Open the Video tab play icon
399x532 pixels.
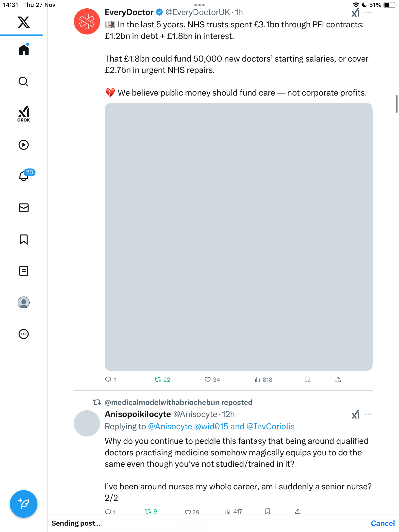(24, 145)
